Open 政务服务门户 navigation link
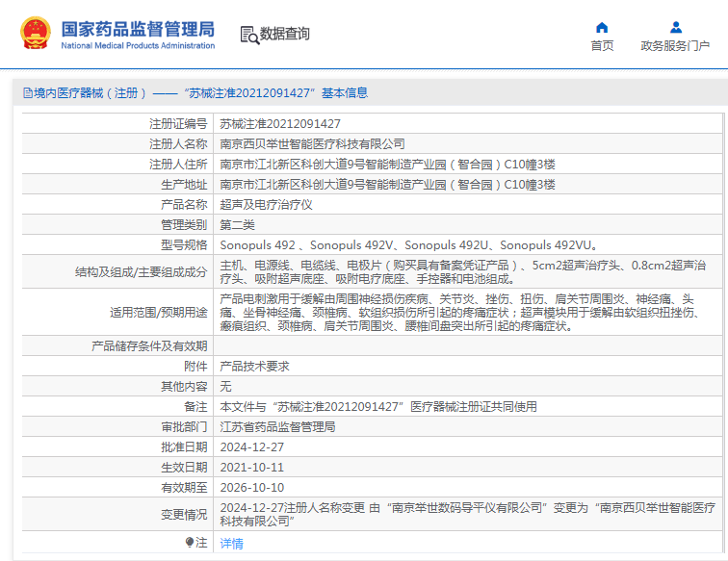The image size is (728, 561). (x=675, y=45)
